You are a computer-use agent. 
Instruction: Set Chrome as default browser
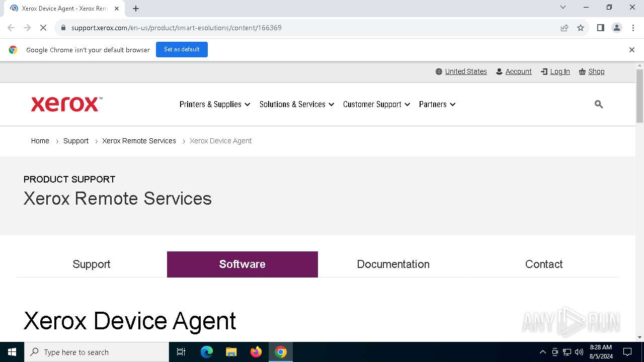click(182, 49)
